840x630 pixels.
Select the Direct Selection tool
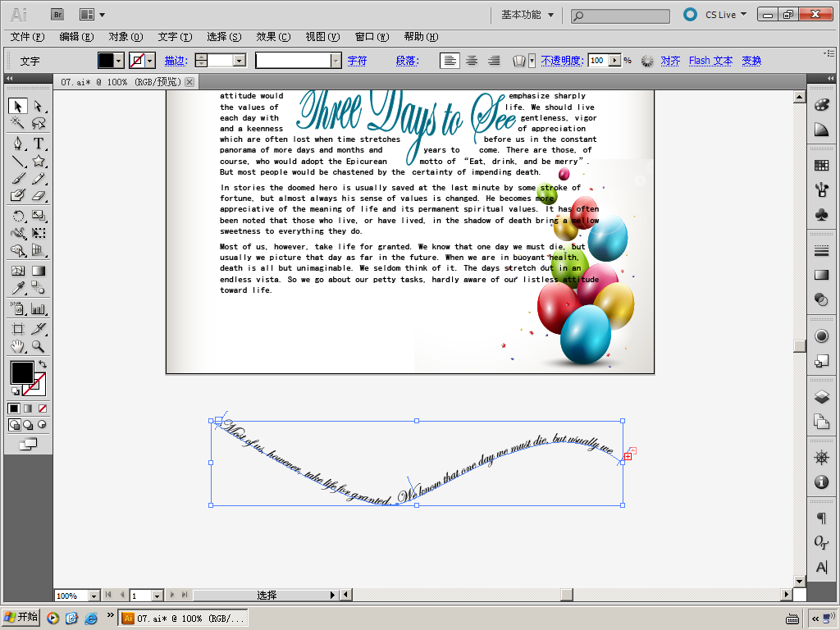click(38, 106)
